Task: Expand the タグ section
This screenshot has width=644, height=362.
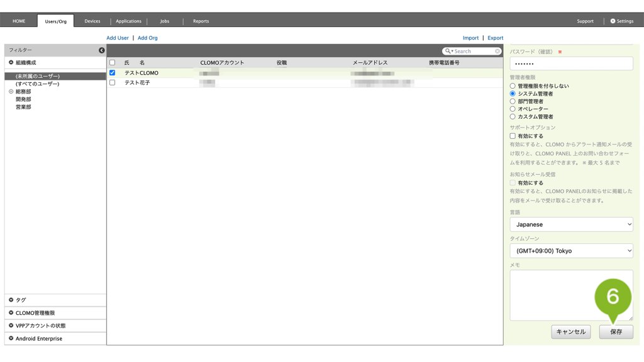Action: (x=11, y=300)
